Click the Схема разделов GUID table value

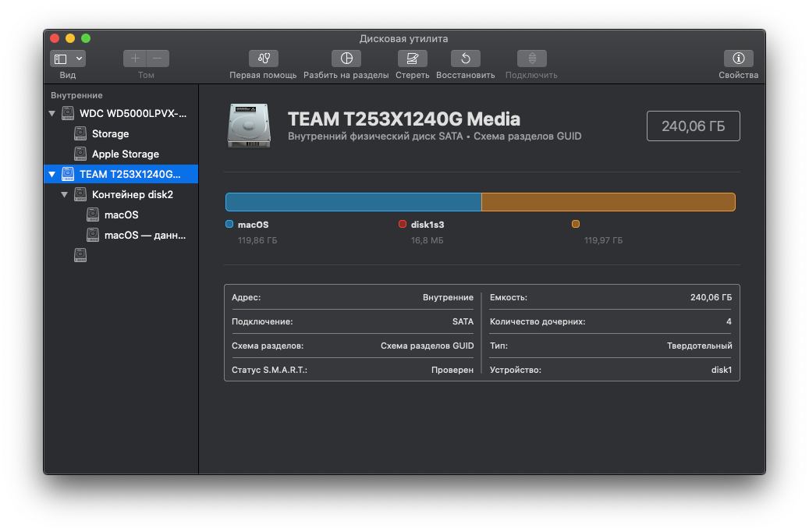[427, 346]
